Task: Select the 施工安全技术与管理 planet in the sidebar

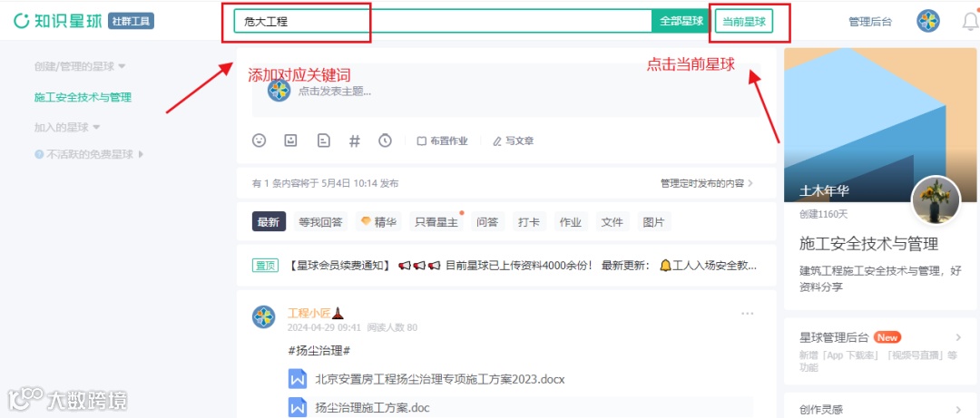Action: 83,97
